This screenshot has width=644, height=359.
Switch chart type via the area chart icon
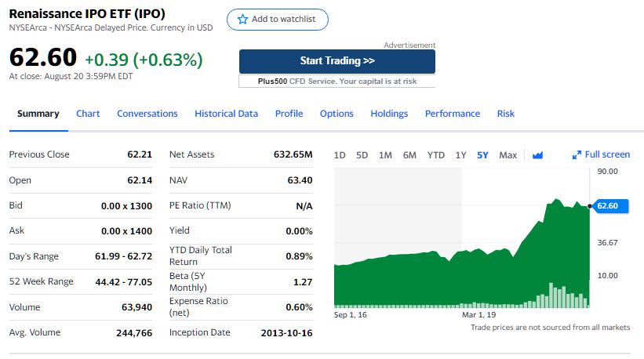pos(537,155)
